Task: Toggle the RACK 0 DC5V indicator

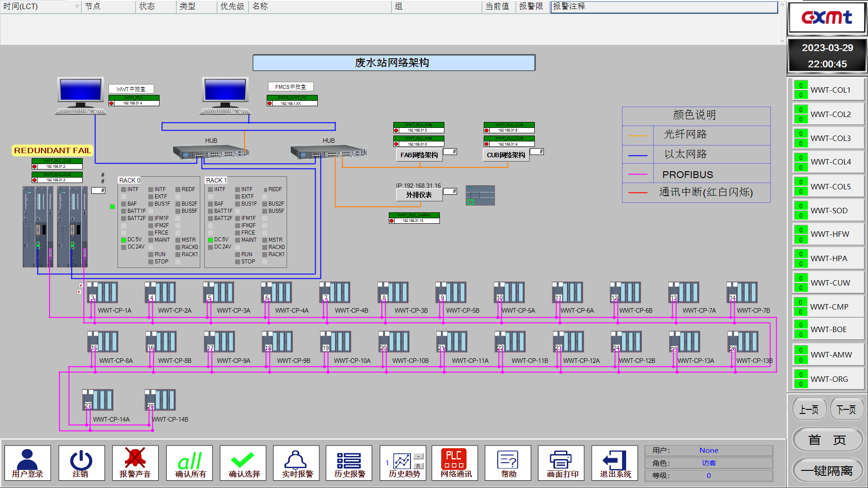Action: point(123,240)
